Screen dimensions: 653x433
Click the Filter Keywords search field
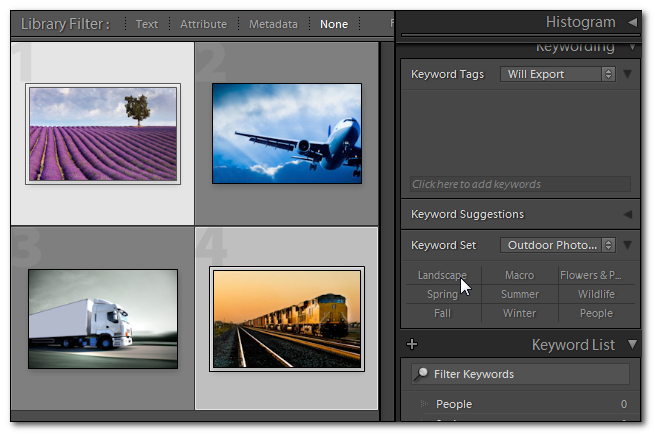530,374
